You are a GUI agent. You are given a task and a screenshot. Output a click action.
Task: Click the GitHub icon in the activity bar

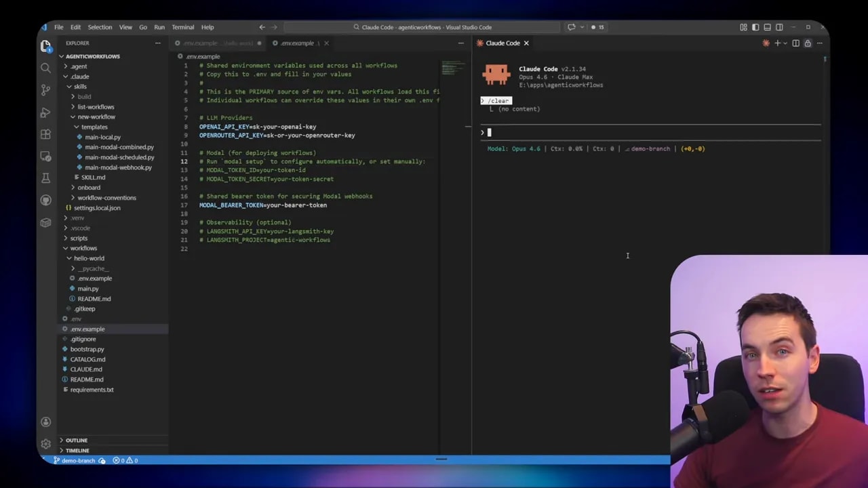pyautogui.click(x=45, y=200)
